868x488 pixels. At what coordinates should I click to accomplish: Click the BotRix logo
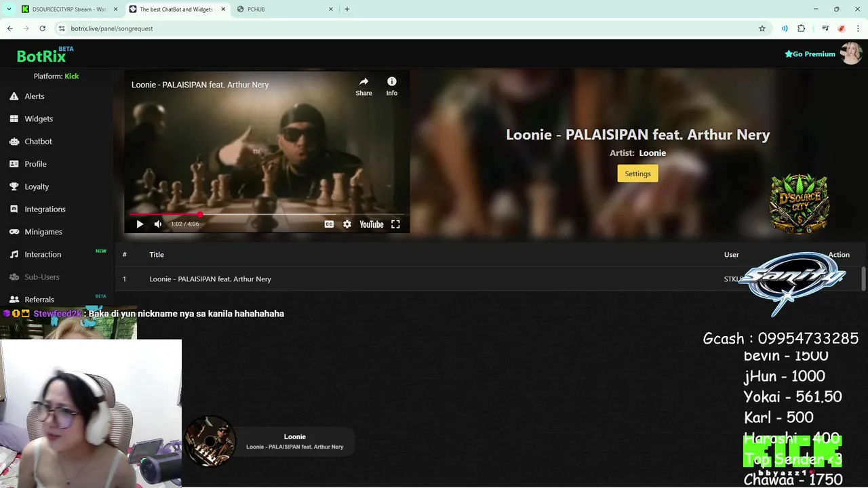click(45, 55)
